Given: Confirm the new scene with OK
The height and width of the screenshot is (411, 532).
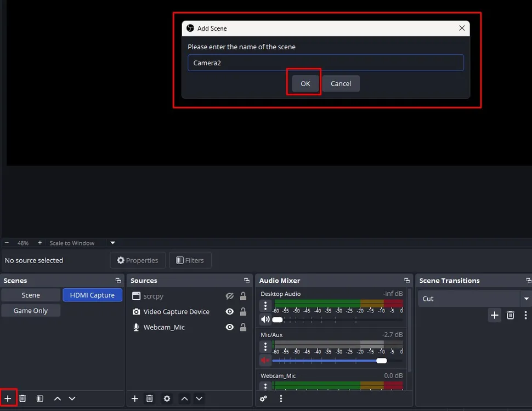Looking at the screenshot, I should (x=305, y=83).
